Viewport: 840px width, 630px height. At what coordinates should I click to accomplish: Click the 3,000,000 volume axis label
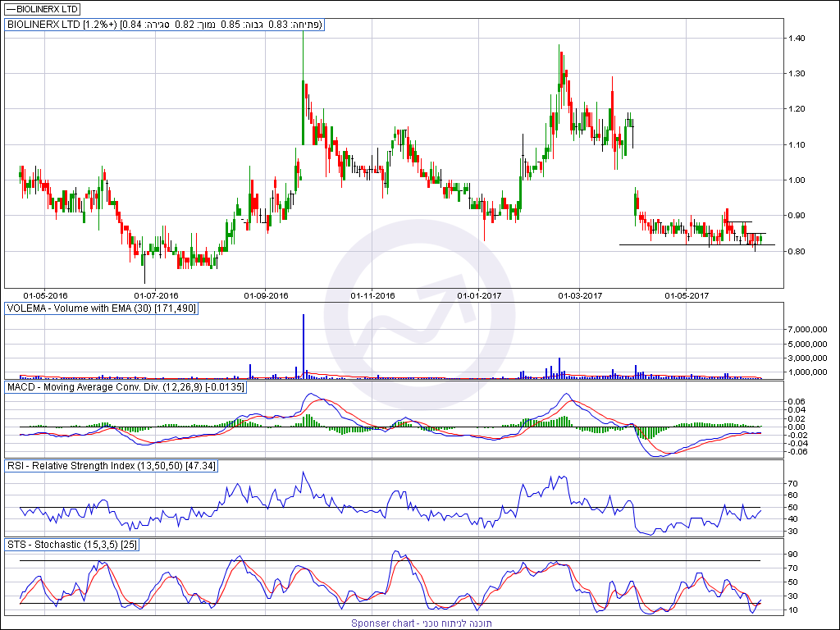tap(808, 358)
